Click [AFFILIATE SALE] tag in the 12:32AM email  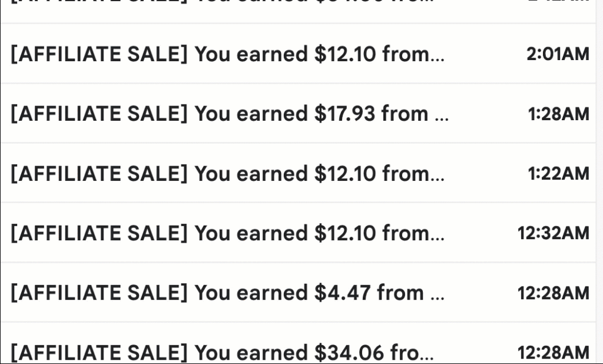coord(99,233)
